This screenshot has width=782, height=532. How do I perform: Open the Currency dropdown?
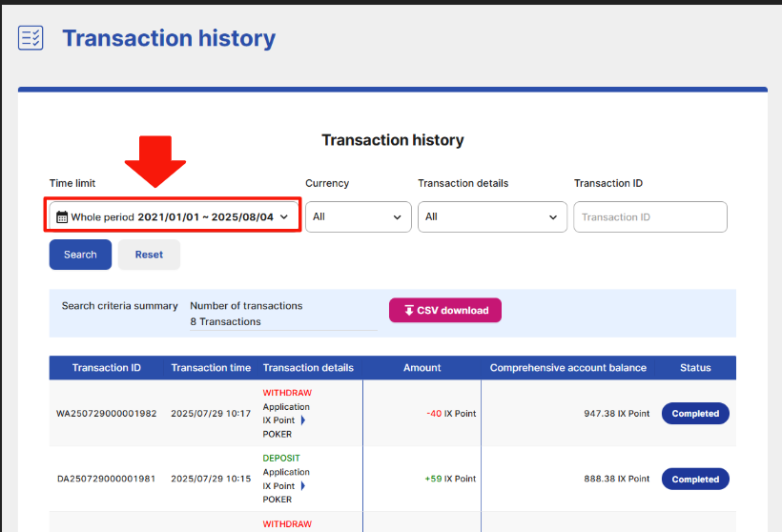[358, 216]
